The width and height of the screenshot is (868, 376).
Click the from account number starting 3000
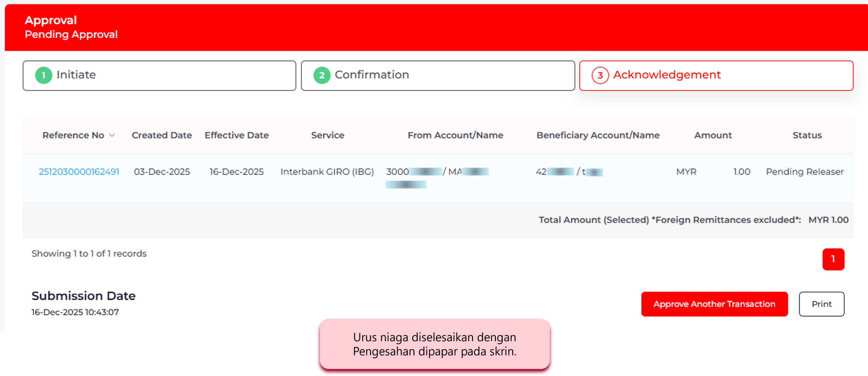pos(414,172)
